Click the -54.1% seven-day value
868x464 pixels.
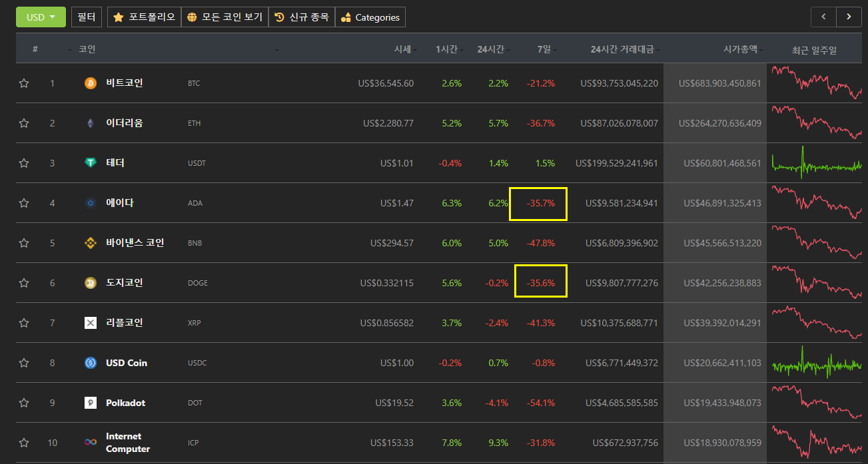click(541, 403)
